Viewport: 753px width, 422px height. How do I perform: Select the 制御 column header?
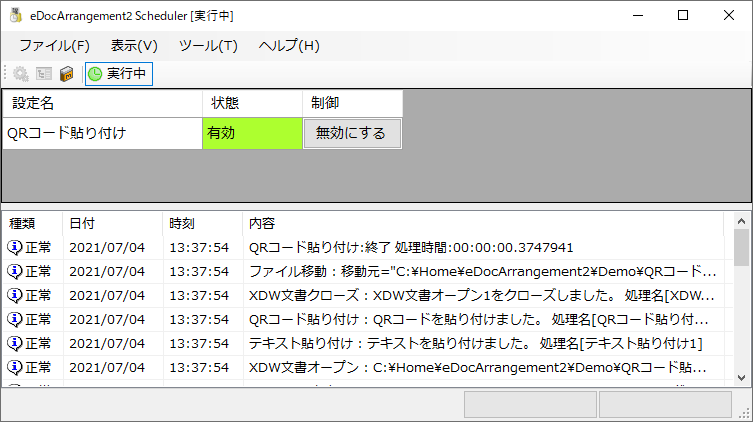[352, 103]
